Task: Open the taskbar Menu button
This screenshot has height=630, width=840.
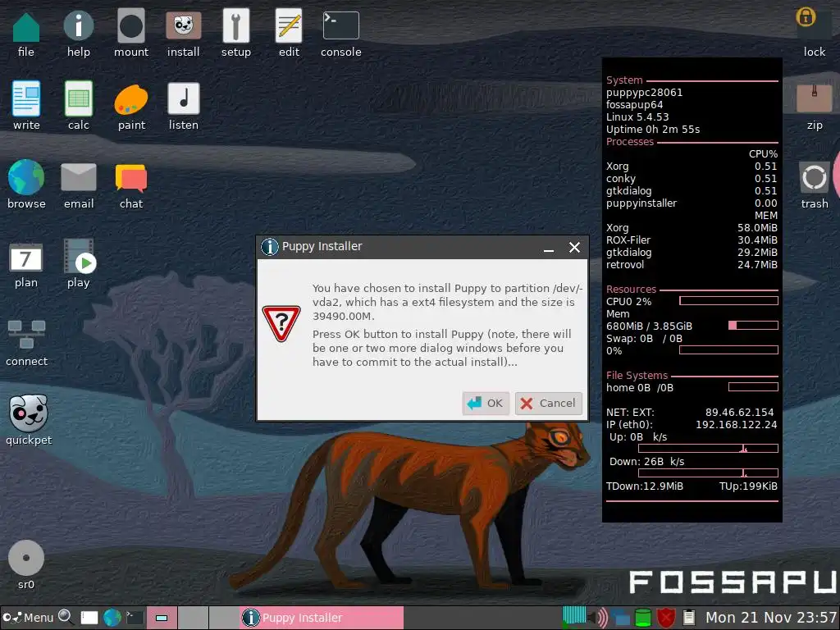Action: point(28,618)
